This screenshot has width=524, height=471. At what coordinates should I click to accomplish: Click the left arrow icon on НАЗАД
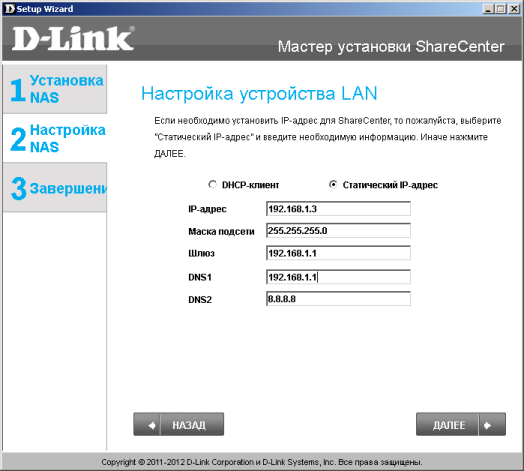point(152,425)
